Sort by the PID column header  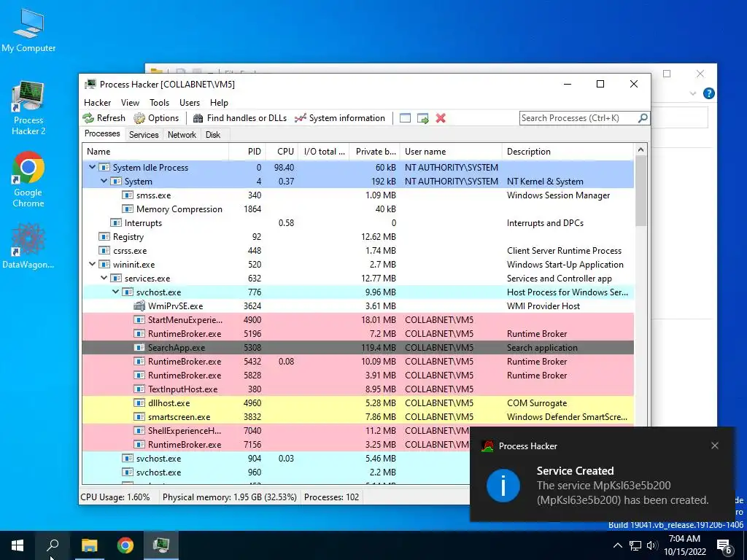pyautogui.click(x=247, y=152)
